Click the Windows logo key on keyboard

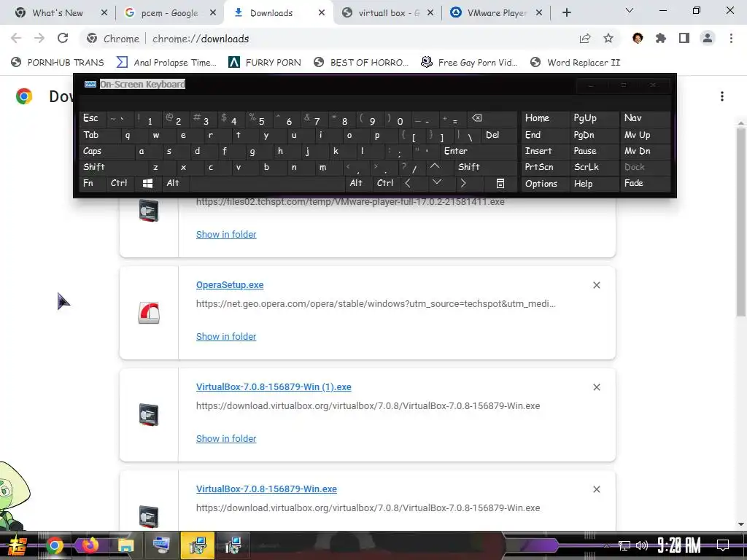click(147, 183)
